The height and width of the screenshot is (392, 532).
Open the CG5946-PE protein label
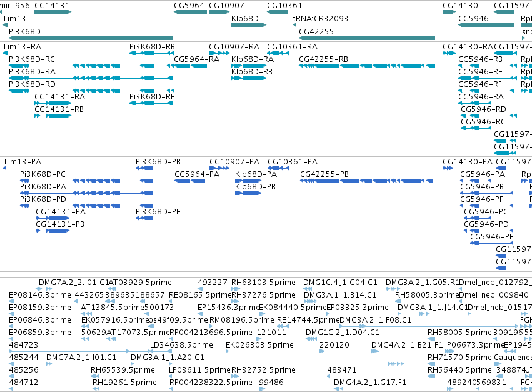(493, 237)
